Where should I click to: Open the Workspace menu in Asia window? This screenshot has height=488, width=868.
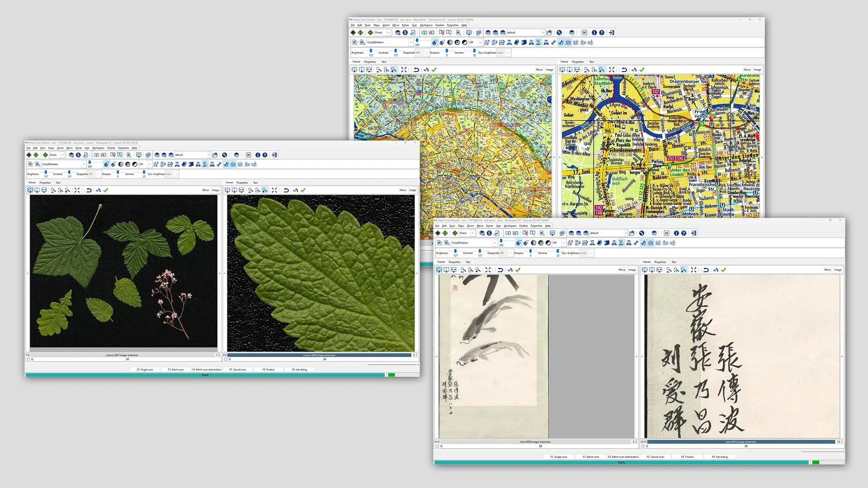pos(510,225)
